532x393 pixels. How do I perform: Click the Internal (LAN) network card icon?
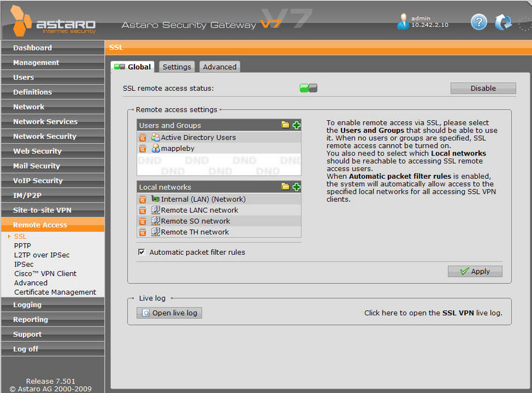point(155,199)
